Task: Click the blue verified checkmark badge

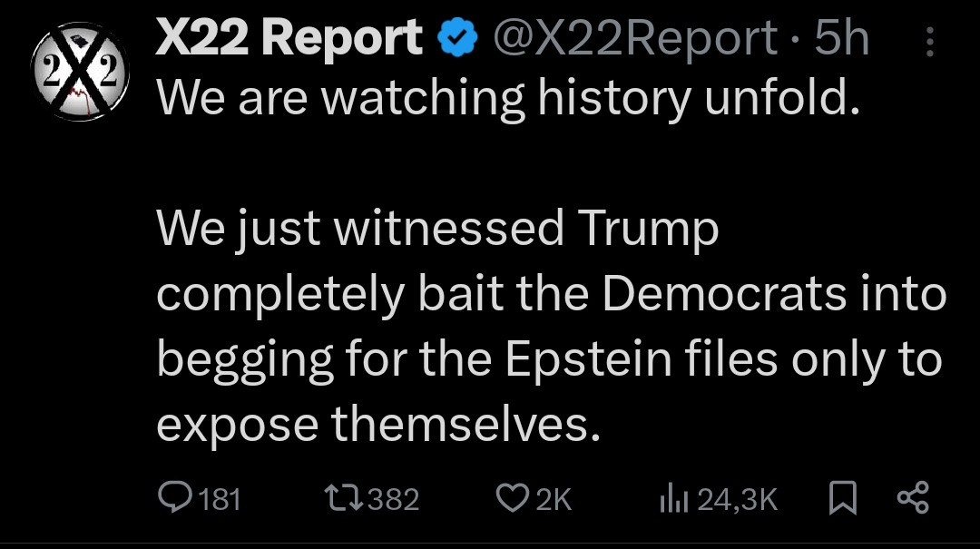Action: [x=456, y=39]
